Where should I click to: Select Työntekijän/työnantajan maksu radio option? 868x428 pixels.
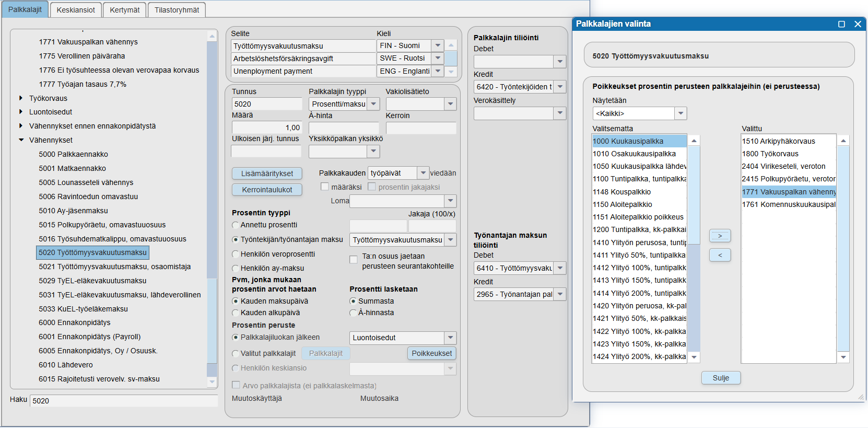coord(236,239)
